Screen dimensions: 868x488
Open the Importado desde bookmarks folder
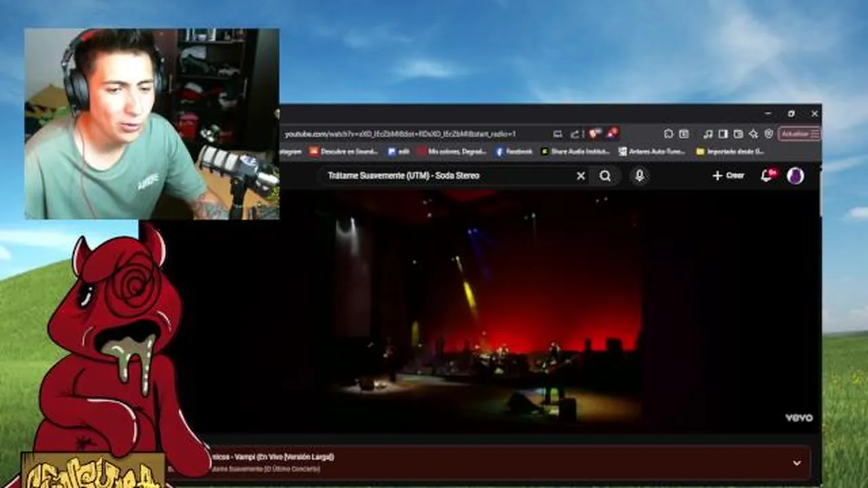730,152
